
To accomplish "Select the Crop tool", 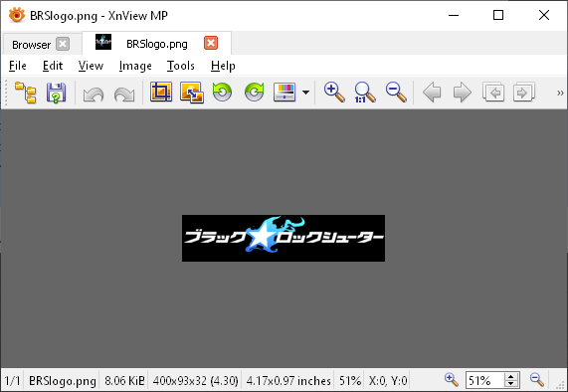I will (x=161, y=92).
